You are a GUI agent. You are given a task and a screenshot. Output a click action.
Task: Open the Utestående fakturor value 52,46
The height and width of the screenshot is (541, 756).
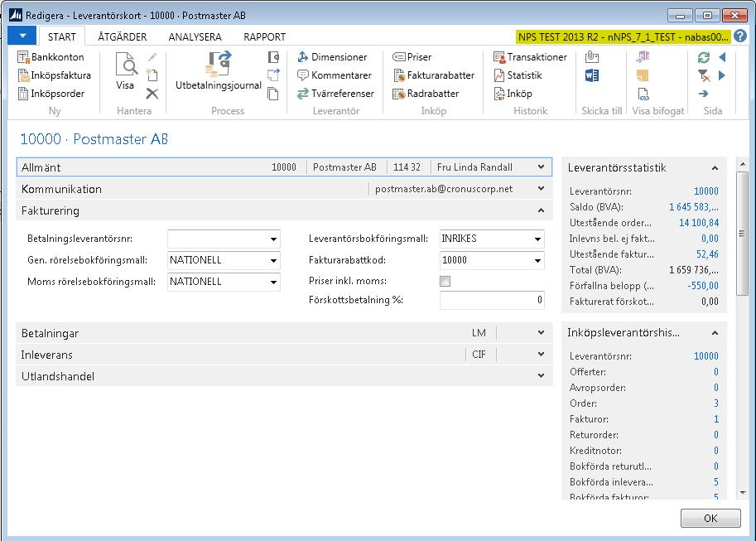coord(707,254)
